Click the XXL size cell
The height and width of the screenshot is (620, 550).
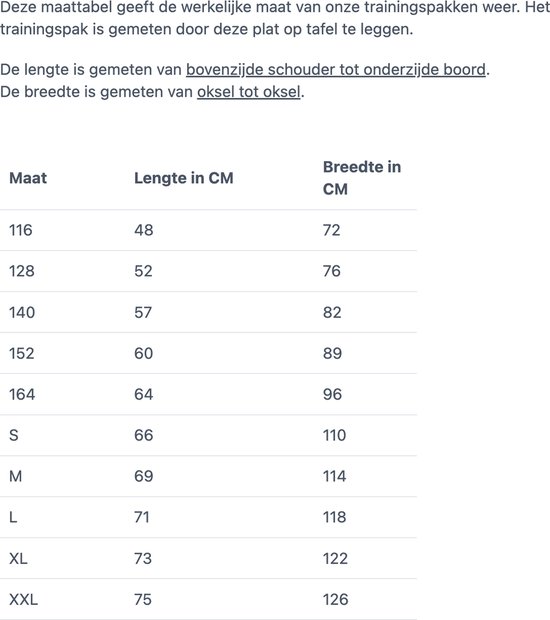[23, 600]
